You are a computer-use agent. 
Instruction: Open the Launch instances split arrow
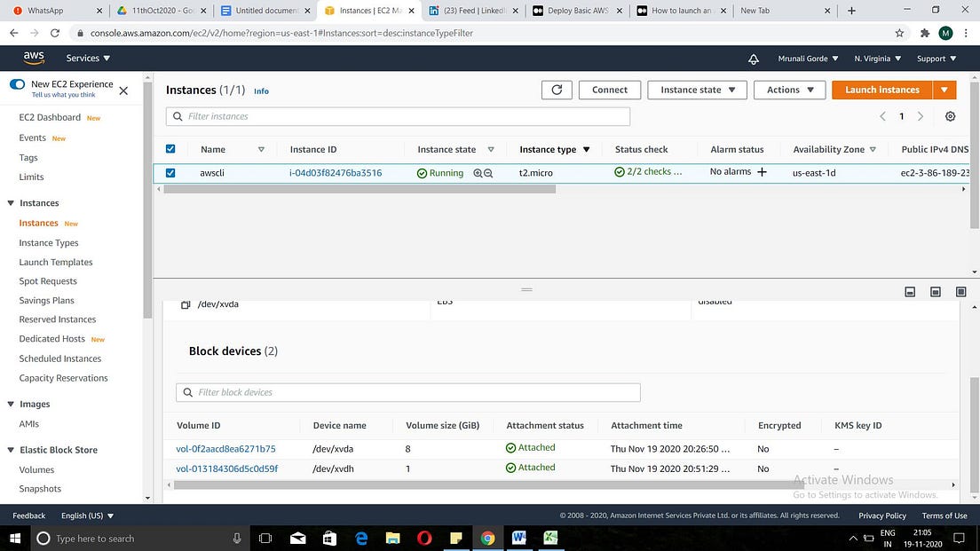[944, 90]
